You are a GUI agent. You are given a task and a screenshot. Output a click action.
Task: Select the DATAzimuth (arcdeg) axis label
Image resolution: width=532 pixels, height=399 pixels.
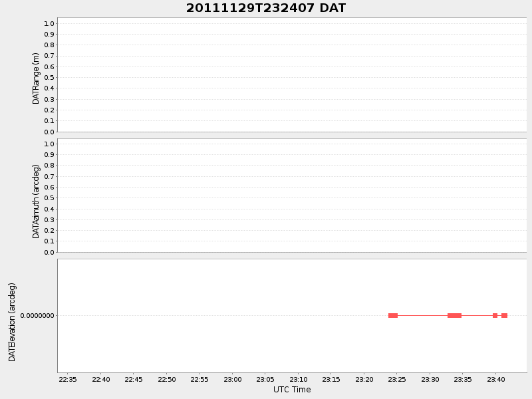[37, 201]
